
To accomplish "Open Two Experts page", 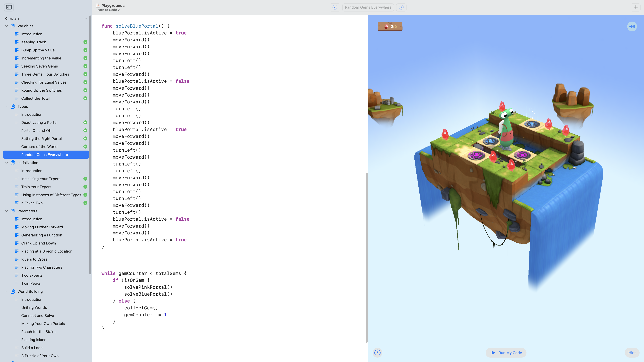I will 46,275.
